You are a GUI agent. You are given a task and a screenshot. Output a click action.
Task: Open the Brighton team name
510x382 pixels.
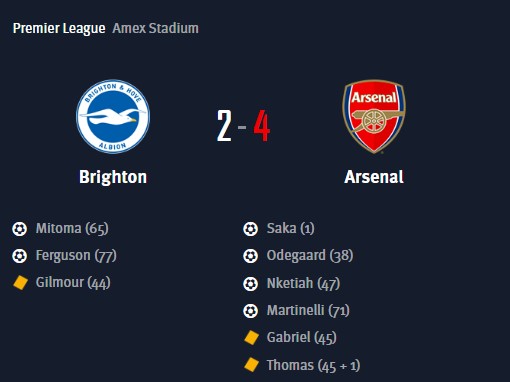point(113,177)
